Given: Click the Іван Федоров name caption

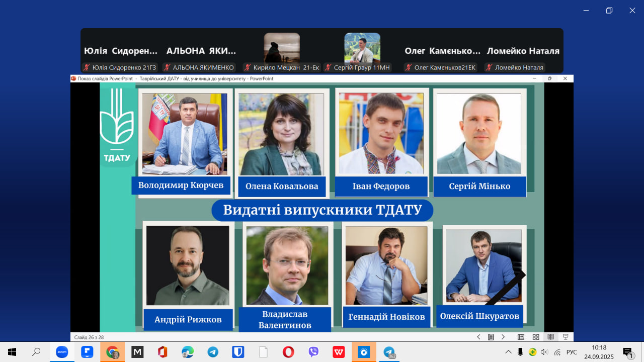Looking at the screenshot, I should coord(381,186).
